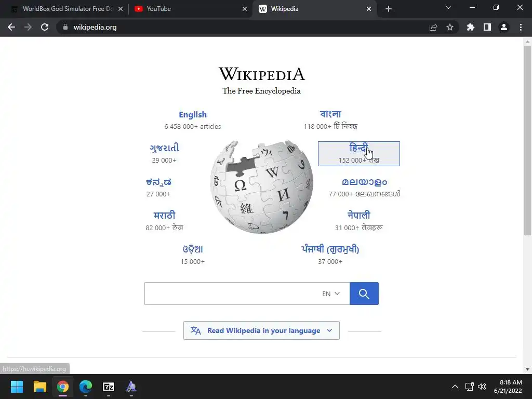The height and width of the screenshot is (399, 532).
Task: Open volume control in tray
Action: coord(482,387)
